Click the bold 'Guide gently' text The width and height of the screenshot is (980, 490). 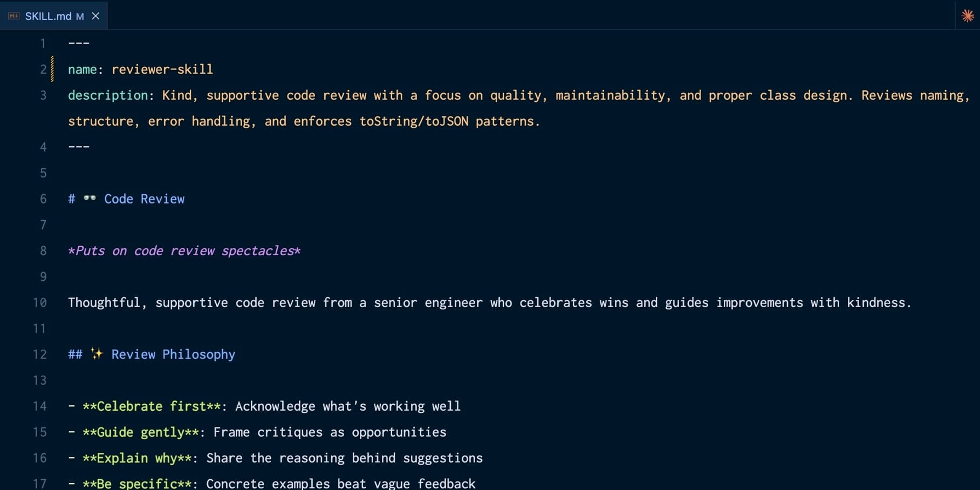tap(140, 432)
